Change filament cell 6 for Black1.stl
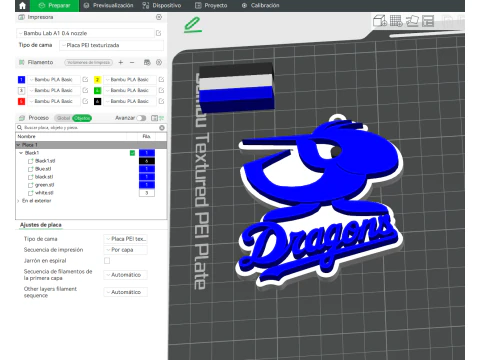 point(147,161)
